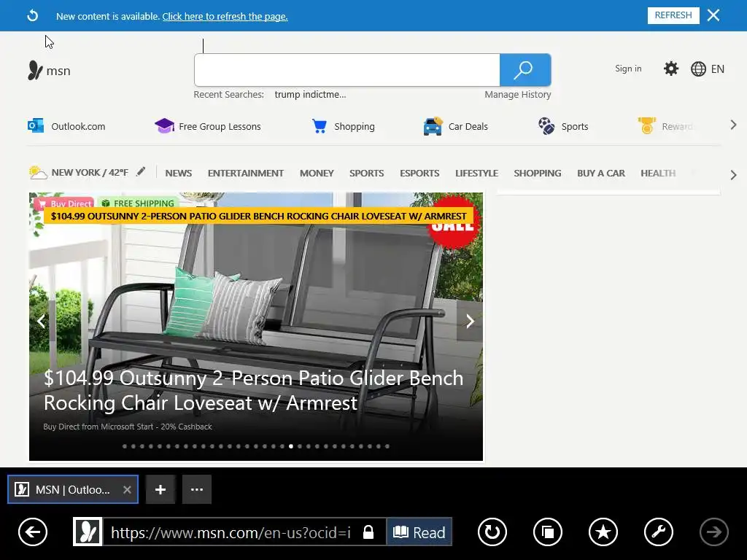The width and height of the screenshot is (747, 560).
Task: Click the magnifier search button
Action: click(525, 70)
